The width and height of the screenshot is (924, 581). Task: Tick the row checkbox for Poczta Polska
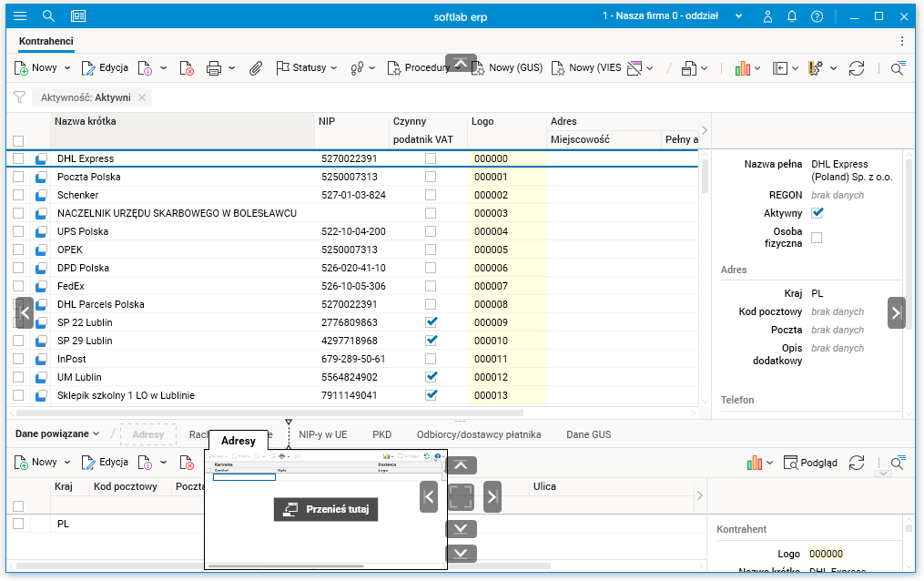coord(18,177)
